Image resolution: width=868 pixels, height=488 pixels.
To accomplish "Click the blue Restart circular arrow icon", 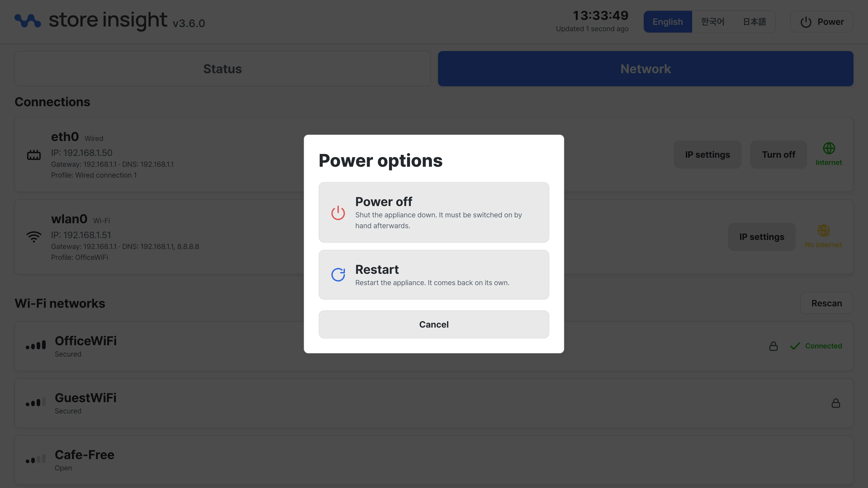I will (338, 274).
